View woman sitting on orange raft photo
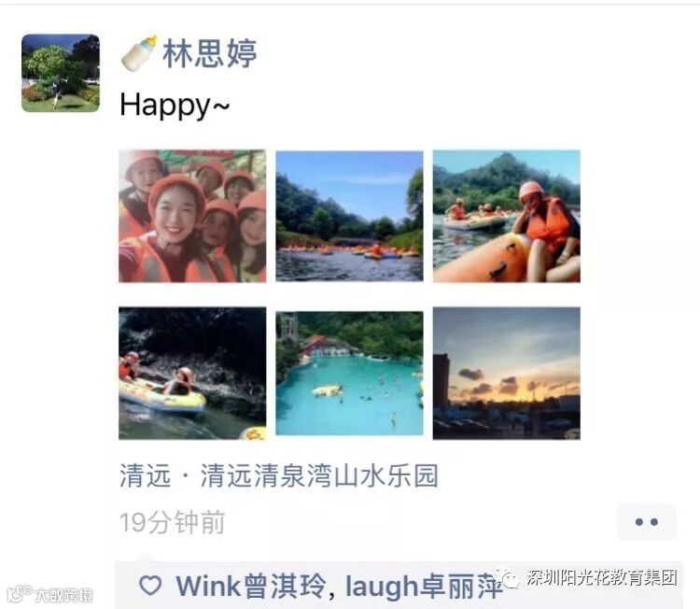This screenshot has height=609, width=700. (507, 217)
